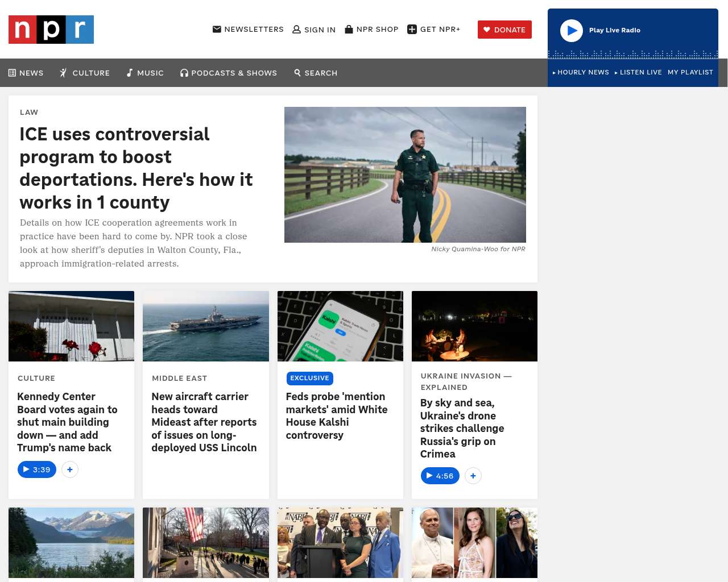The image size is (728, 582).
Task: Play Live Radio with the round play button
Action: coord(572,31)
